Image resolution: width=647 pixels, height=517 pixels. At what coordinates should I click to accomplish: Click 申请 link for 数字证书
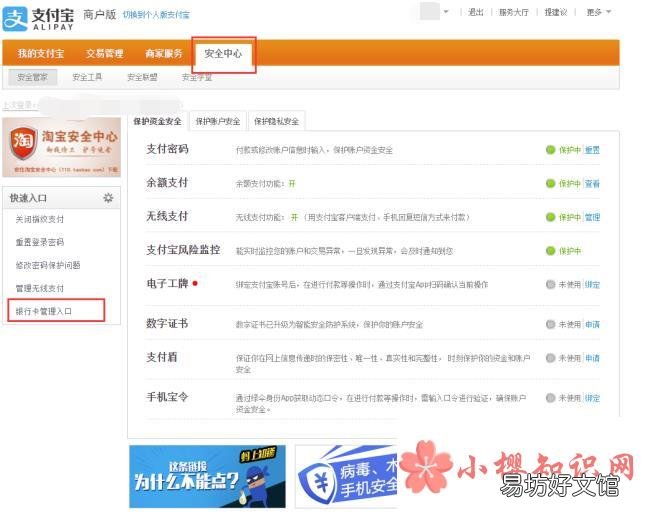point(592,325)
